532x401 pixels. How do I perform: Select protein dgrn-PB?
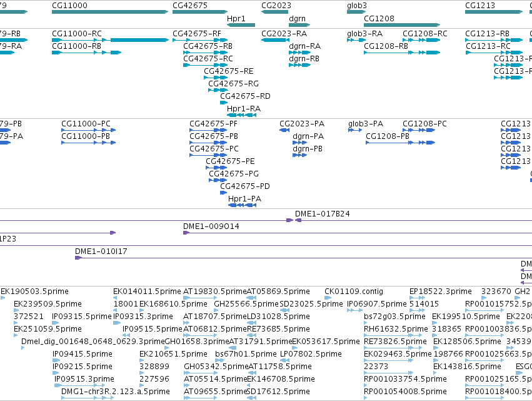coord(300,155)
